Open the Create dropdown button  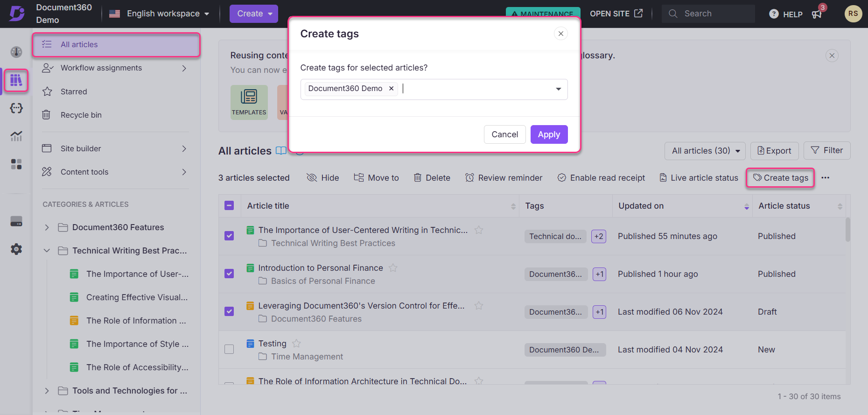pos(253,14)
